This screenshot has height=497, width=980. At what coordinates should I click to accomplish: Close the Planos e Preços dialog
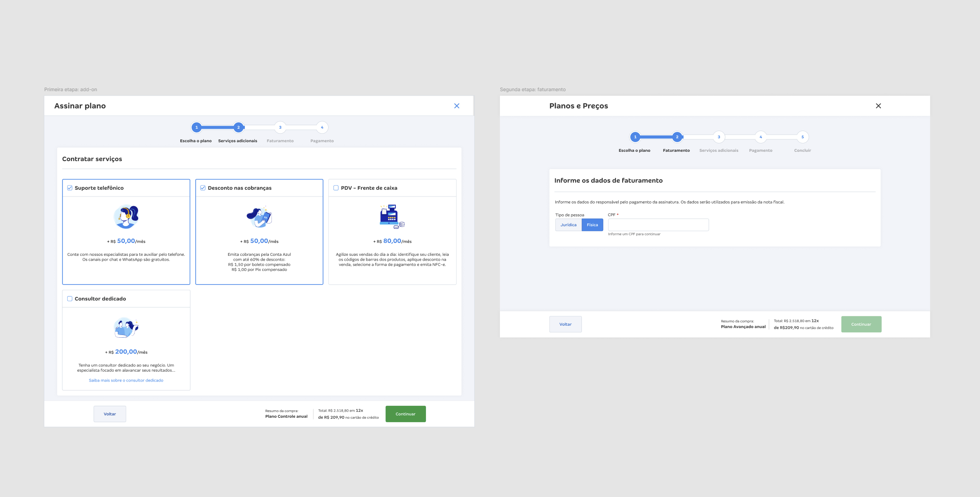point(878,106)
